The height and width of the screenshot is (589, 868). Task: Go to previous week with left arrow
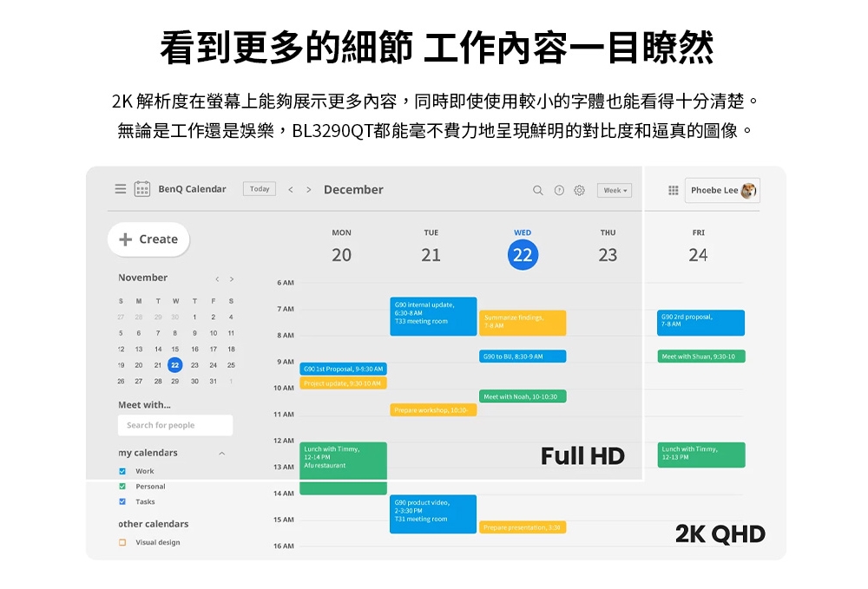click(x=291, y=190)
